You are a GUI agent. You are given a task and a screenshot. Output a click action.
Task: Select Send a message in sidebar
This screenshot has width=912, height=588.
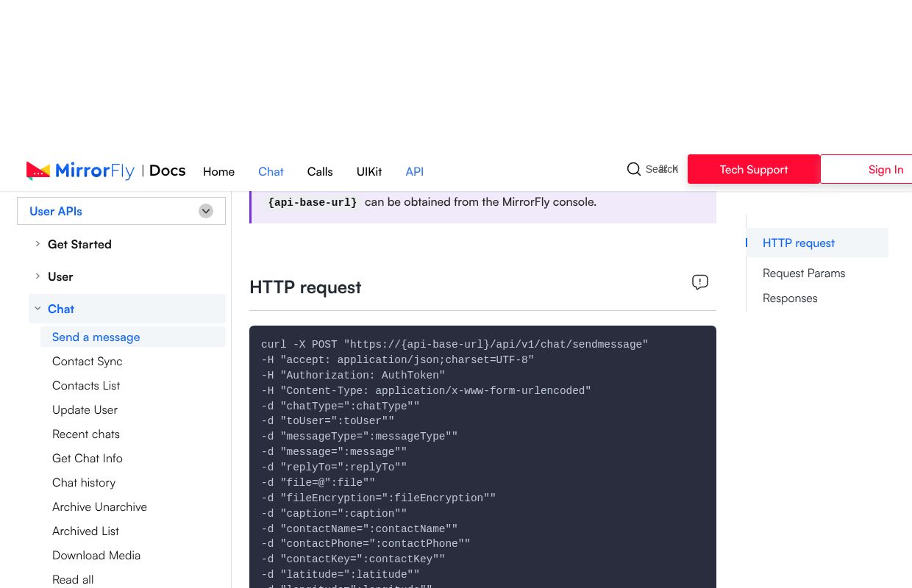[x=133, y=337]
